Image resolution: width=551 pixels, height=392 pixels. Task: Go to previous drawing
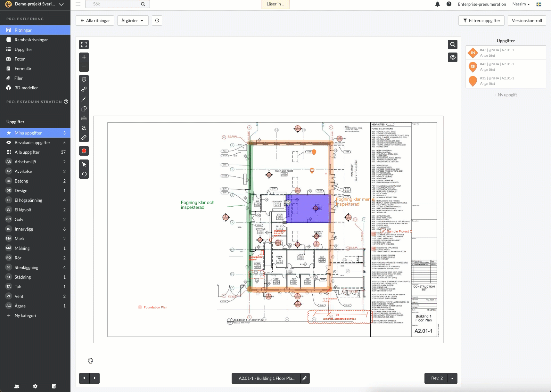[x=84, y=378]
